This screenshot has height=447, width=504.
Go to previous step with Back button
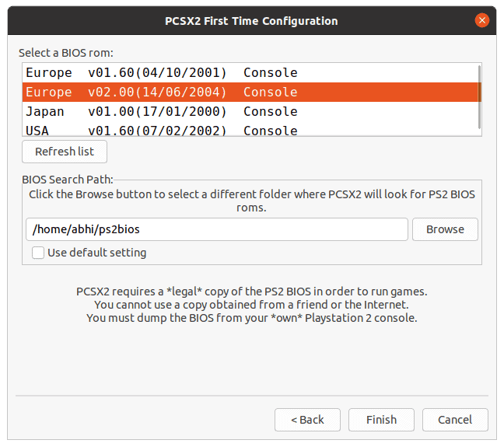tap(307, 420)
